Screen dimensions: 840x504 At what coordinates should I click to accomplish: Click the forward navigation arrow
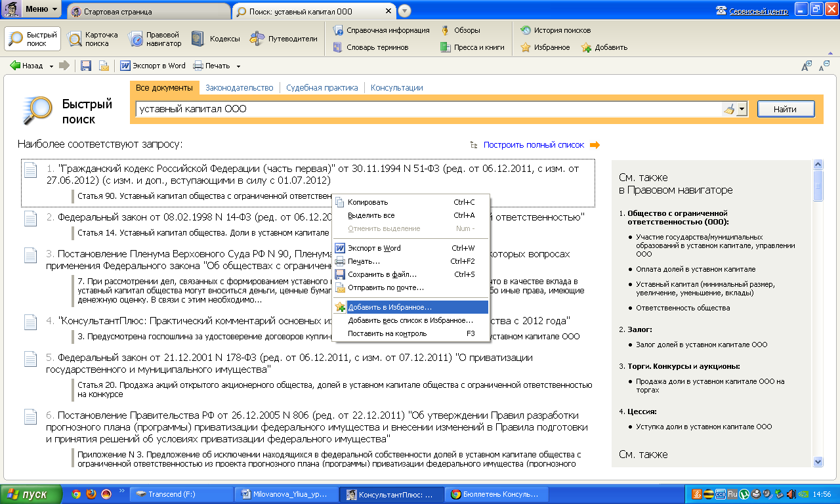tap(64, 66)
